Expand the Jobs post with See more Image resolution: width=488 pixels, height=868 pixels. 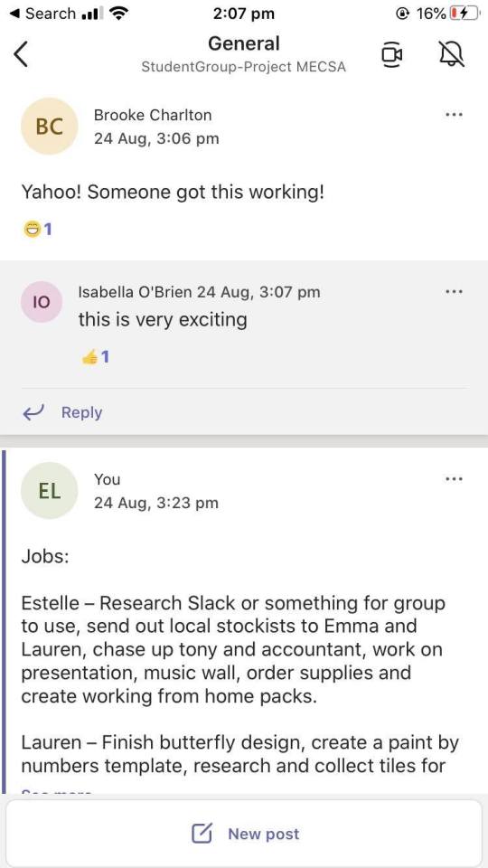(56, 792)
